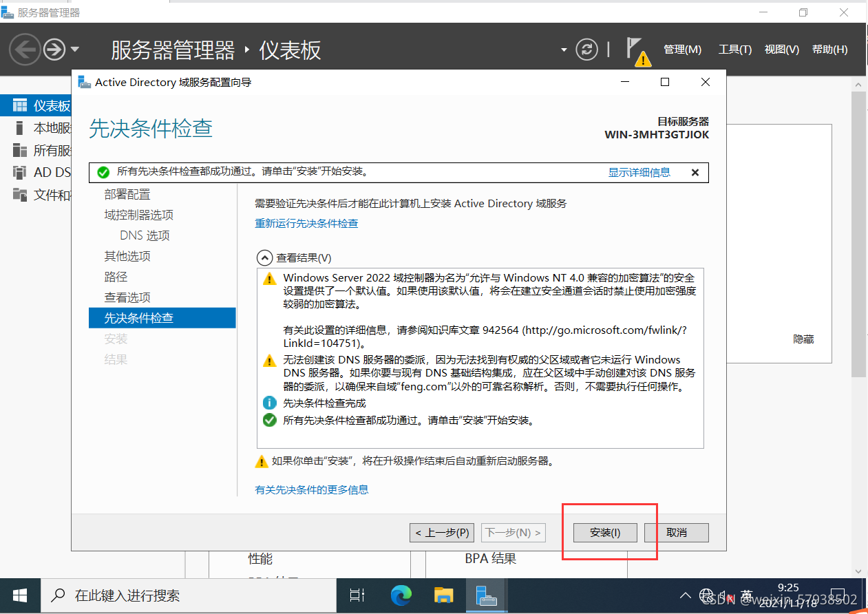868x614 pixels.
Task: Click the warning icon beside restart notice
Action: 262,461
